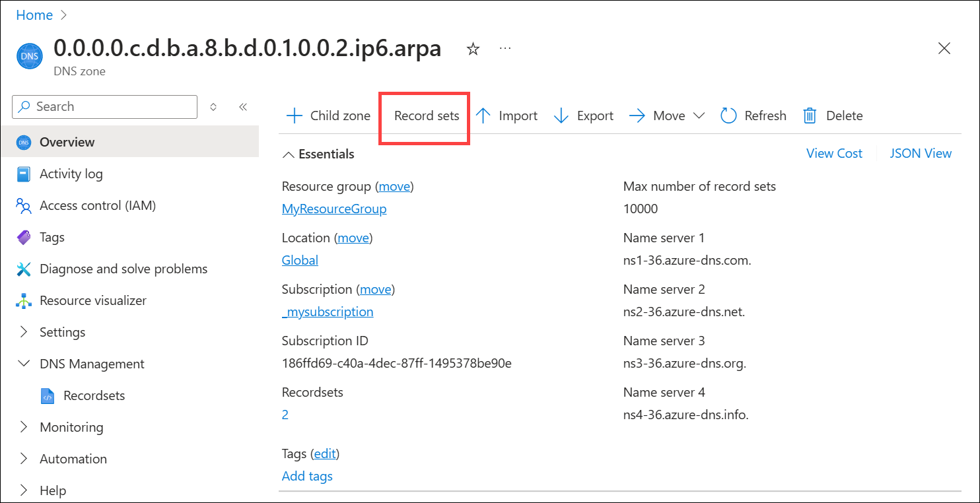Click the Import up-arrow icon
This screenshot has height=503, width=980.
pos(483,116)
